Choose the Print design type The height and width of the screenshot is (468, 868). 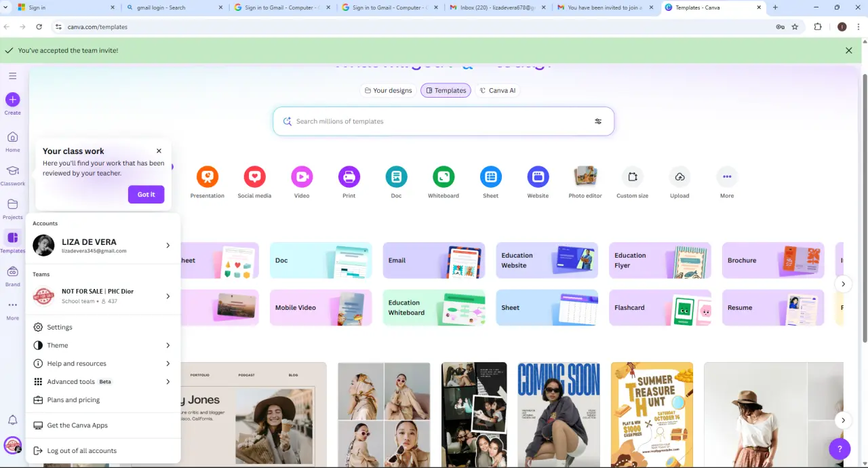(349, 182)
